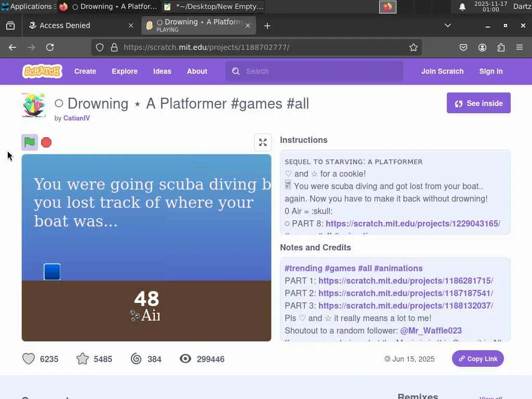Love the project with the heart icon
532x399 pixels.
29,358
